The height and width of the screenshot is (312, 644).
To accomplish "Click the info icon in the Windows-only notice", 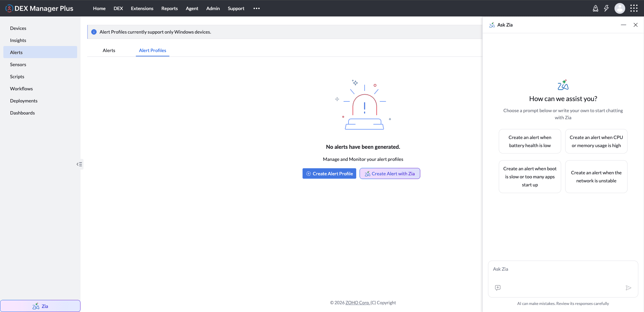I will pos(94,32).
